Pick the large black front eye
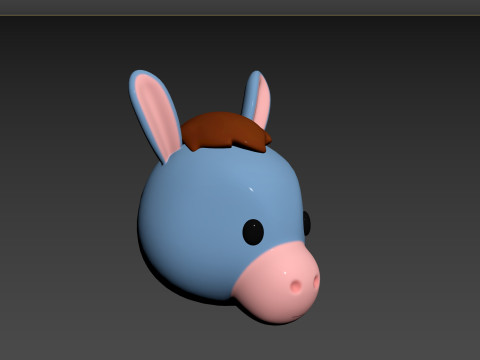The width and height of the screenshot is (480, 360). coord(253,232)
